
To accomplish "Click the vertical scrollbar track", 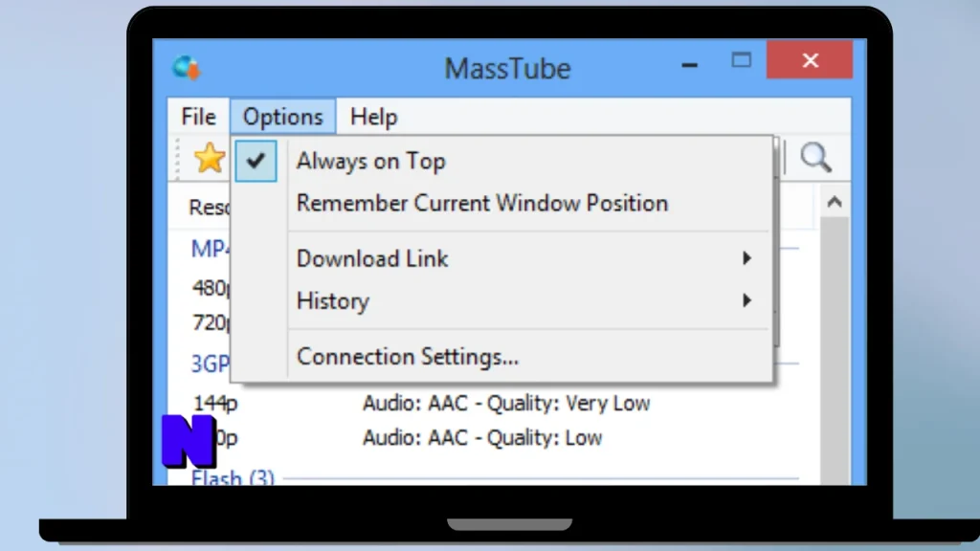I will tap(835, 350).
